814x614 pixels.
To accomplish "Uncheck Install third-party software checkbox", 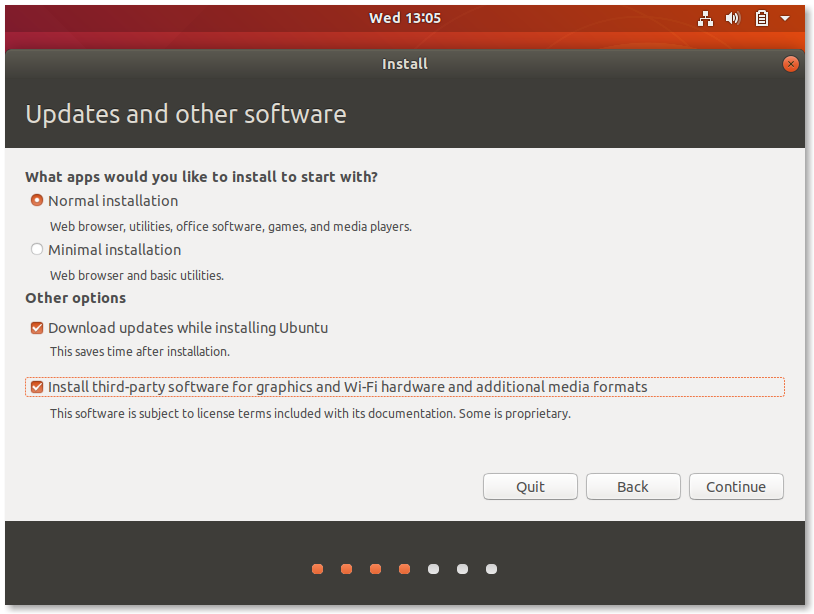I will point(37,387).
